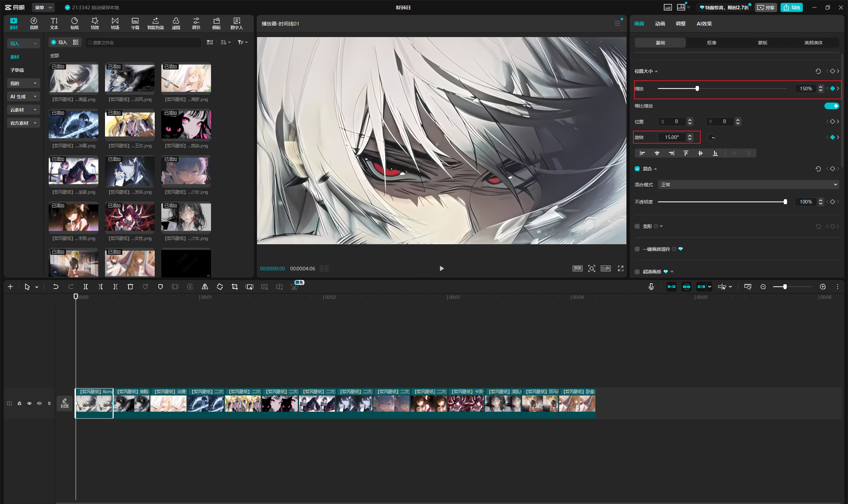Open the 特效 effects panel
The height and width of the screenshot is (504, 848).
95,23
